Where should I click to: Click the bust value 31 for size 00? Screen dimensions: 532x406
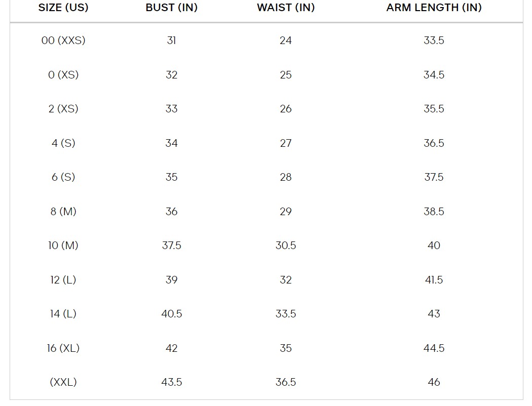pos(171,40)
